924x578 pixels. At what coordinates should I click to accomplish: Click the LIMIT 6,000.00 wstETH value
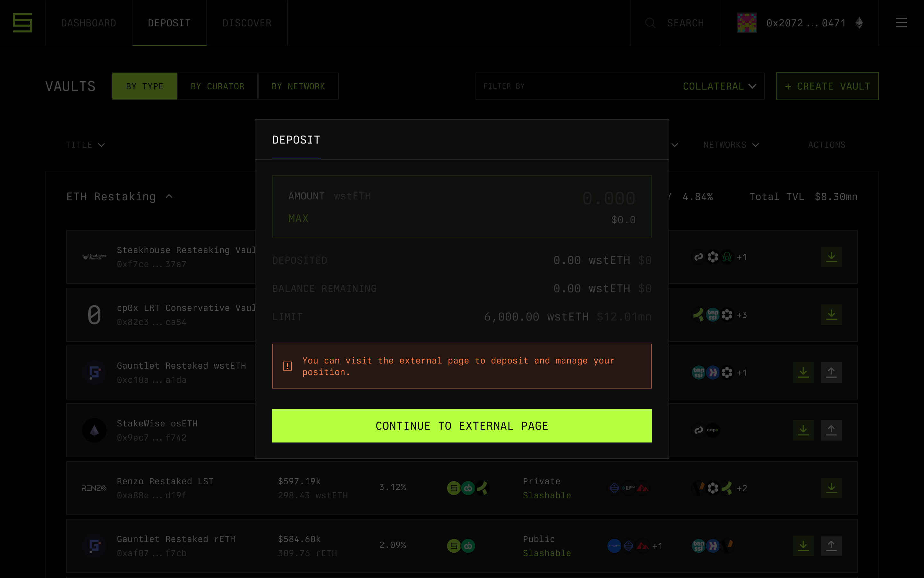[536, 317]
